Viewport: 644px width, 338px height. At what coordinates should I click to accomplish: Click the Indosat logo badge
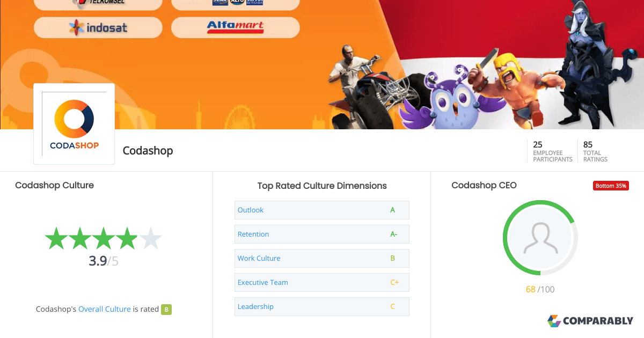click(x=98, y=27)
